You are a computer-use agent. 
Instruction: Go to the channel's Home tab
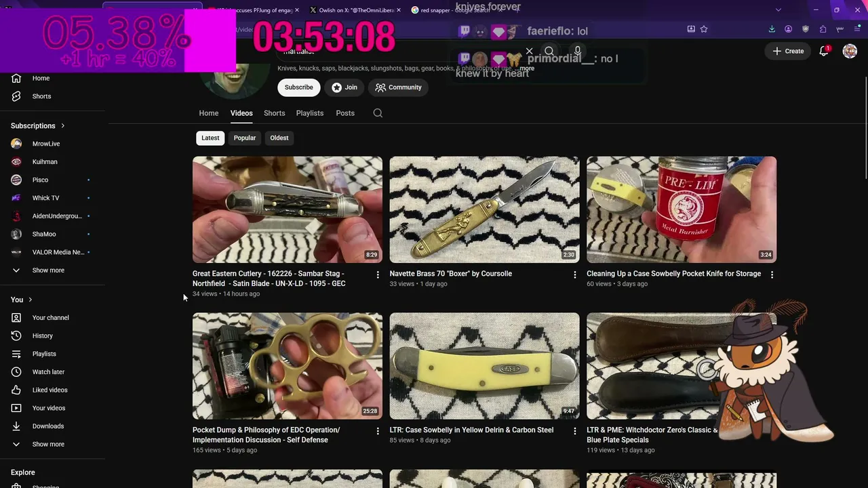209,113
